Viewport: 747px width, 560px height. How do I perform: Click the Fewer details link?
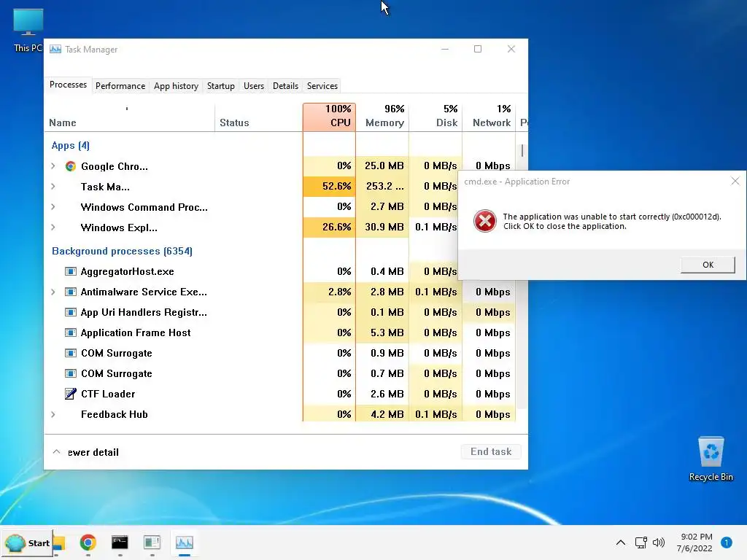point(93,452)
